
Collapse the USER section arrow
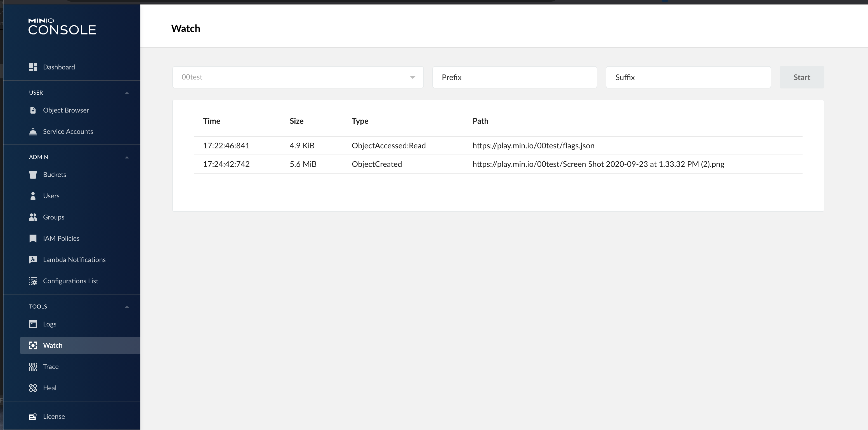127,93
